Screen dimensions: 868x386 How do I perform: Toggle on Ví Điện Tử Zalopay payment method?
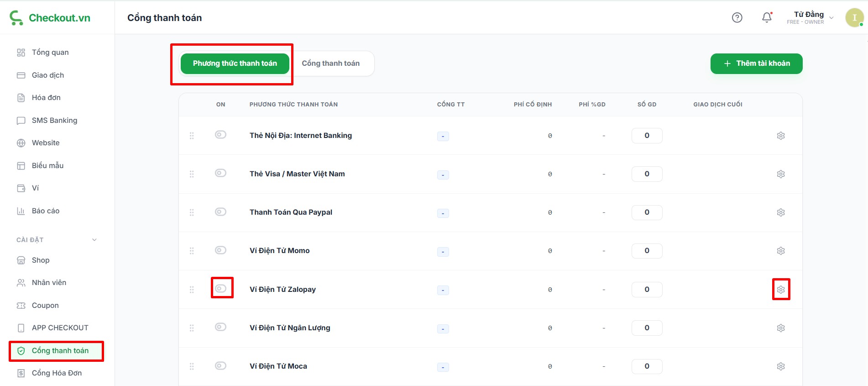(221, 289)
